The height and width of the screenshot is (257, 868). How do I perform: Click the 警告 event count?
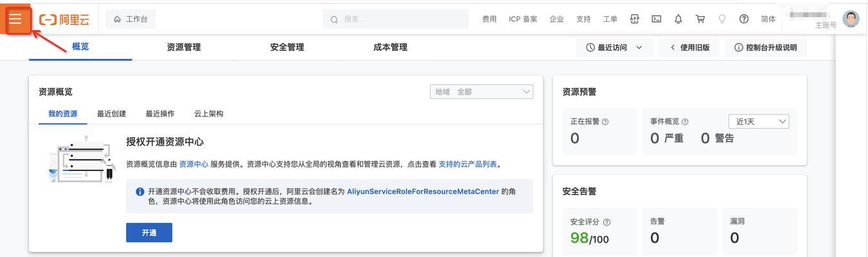[x=717, y=138]
